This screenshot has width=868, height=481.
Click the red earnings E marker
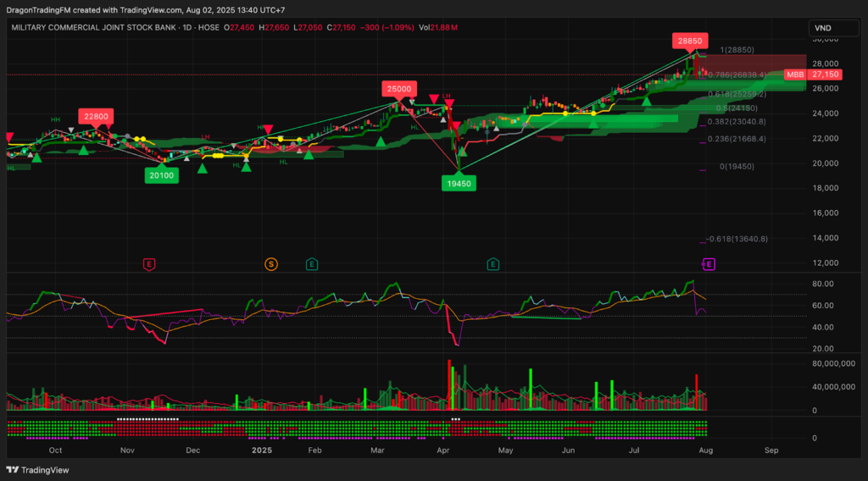[149, 264]
